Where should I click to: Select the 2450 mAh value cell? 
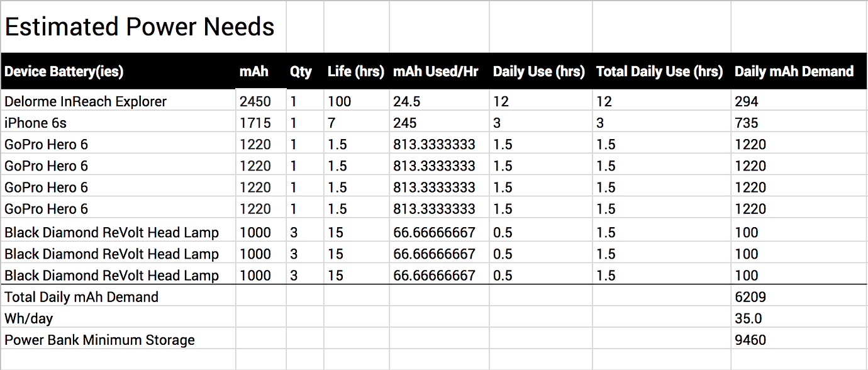point(255,101)
